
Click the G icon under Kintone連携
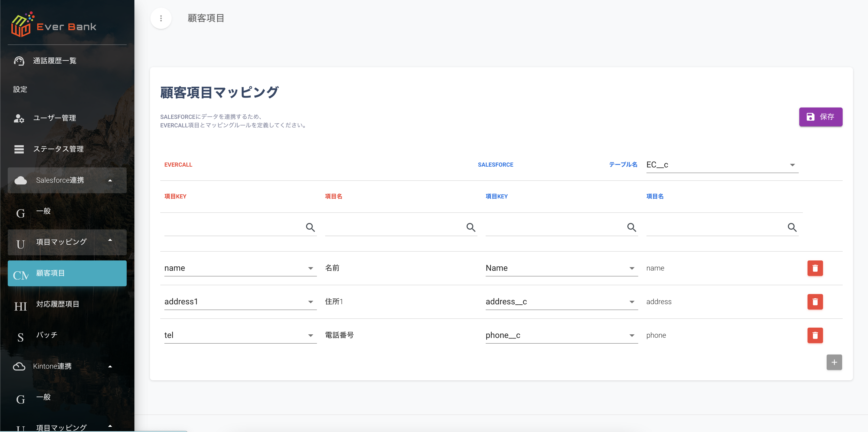[x=21, y=399]
